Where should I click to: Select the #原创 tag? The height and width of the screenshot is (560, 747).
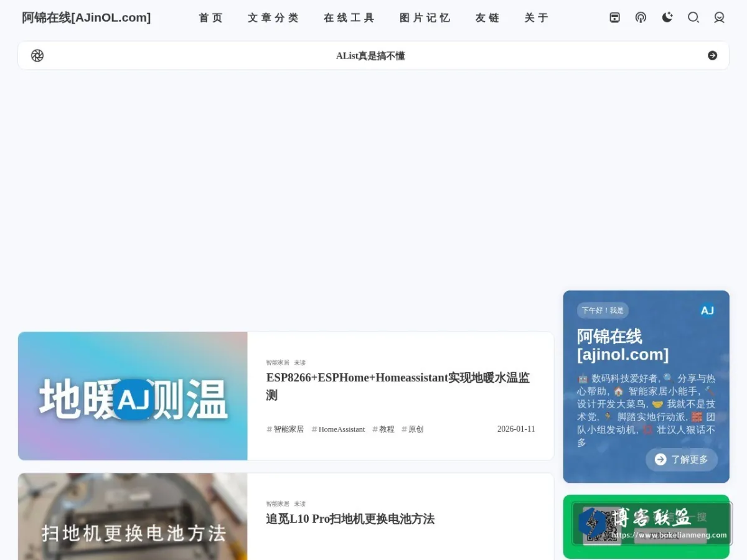[412, 429]
